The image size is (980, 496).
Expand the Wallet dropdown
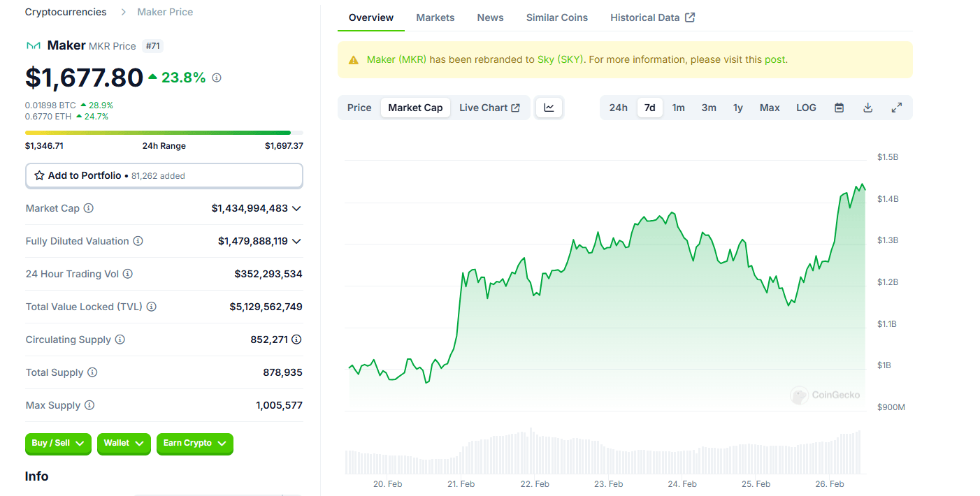(124, 444)
